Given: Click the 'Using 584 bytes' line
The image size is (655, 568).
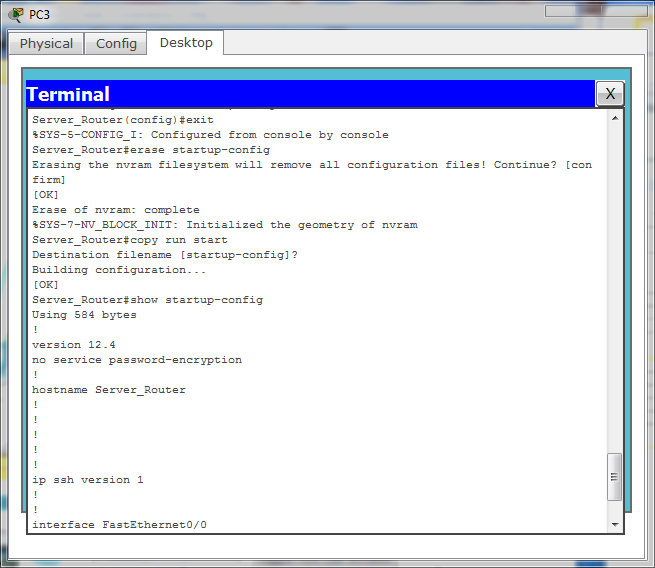Looking at the screenshot, I should [x=84, y=315].
